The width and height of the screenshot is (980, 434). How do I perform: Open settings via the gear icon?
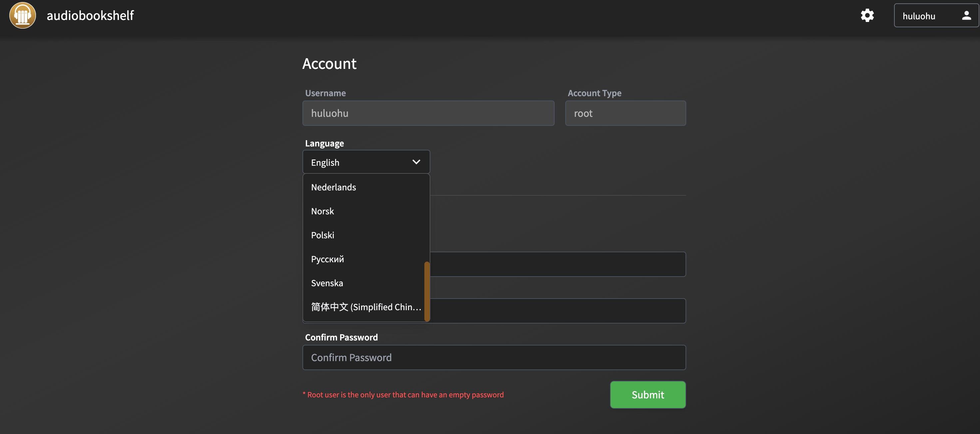867,15
